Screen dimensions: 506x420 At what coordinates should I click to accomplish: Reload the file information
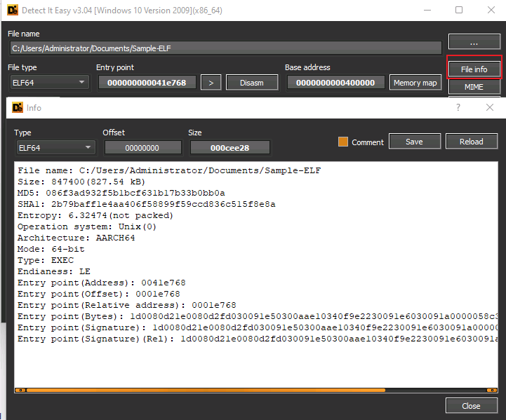[471, 142]
